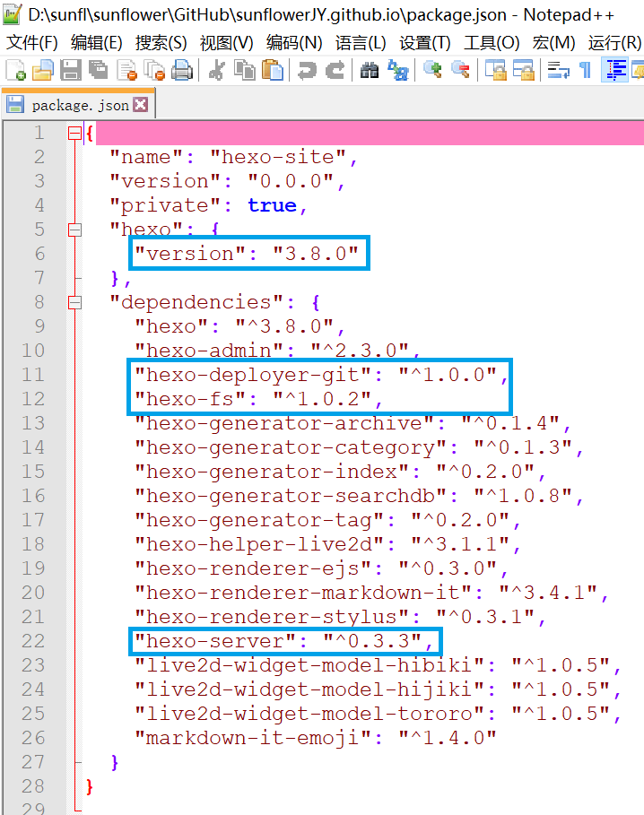Click the "hexo-generator-category" key text
This screenshot has width=644, height=815.
[291, 447]
